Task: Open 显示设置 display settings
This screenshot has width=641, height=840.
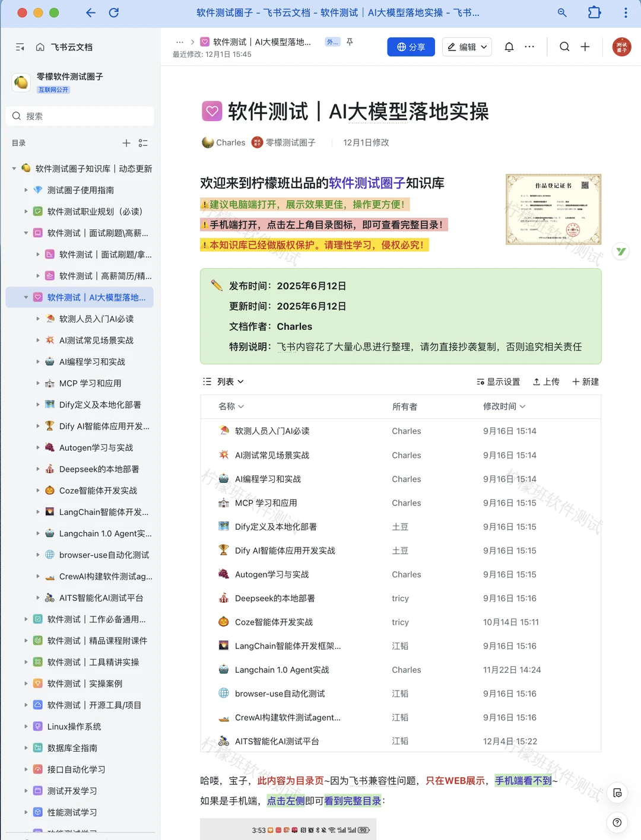Action: [498, 381]
